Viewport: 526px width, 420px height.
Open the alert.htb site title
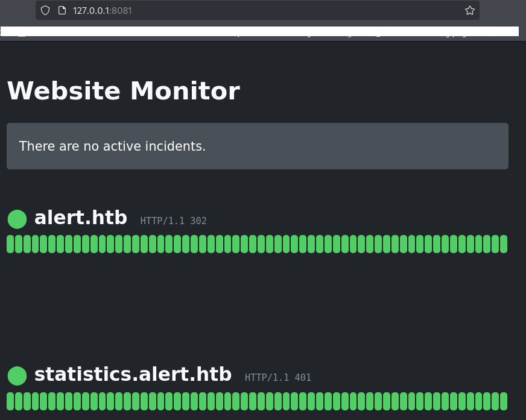[81, 218]
